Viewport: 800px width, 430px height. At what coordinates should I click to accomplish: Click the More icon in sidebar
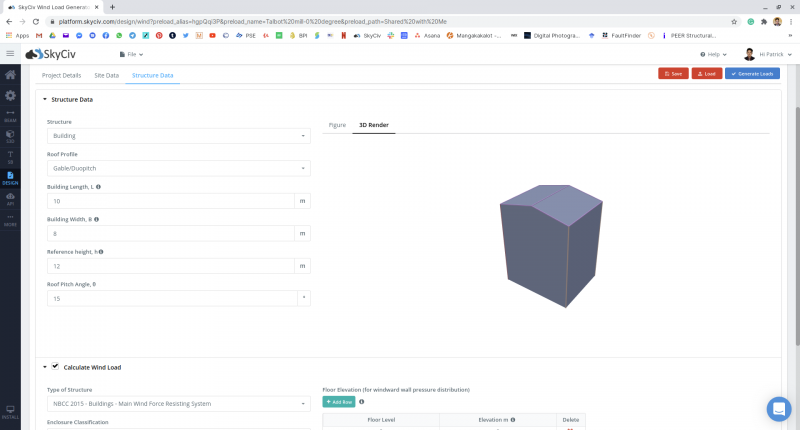click(10, 219)
